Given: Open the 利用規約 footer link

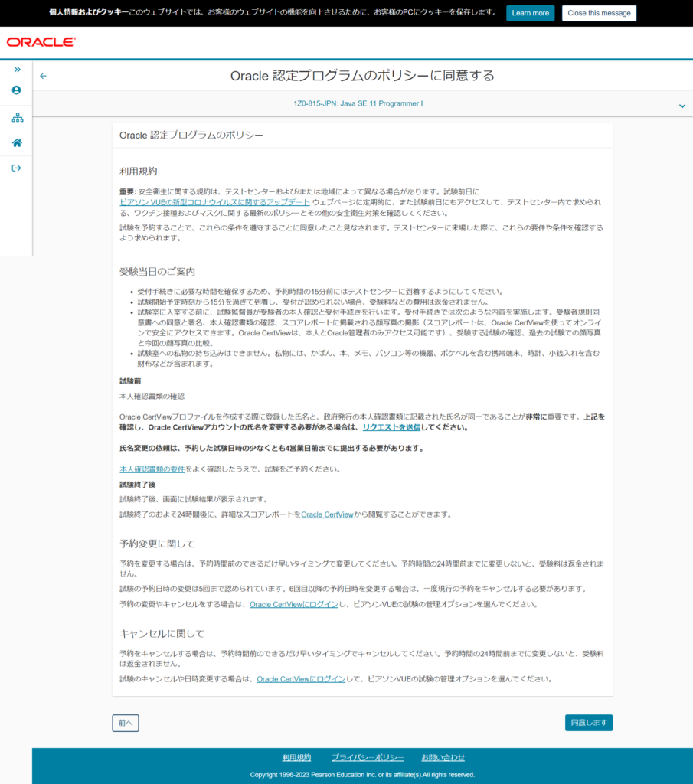Looking at the screenshot, I should [297, 757].
